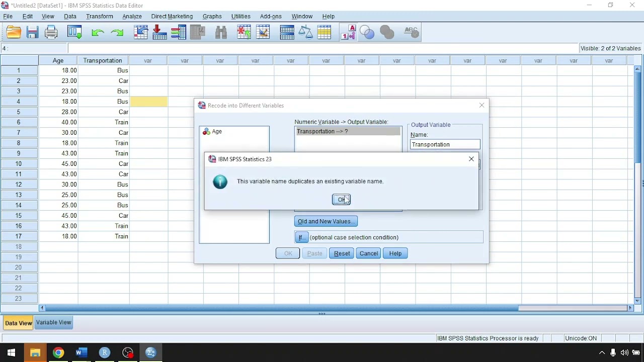
Task: Open the Direct Marketing menu
Action: click(172, 17)
